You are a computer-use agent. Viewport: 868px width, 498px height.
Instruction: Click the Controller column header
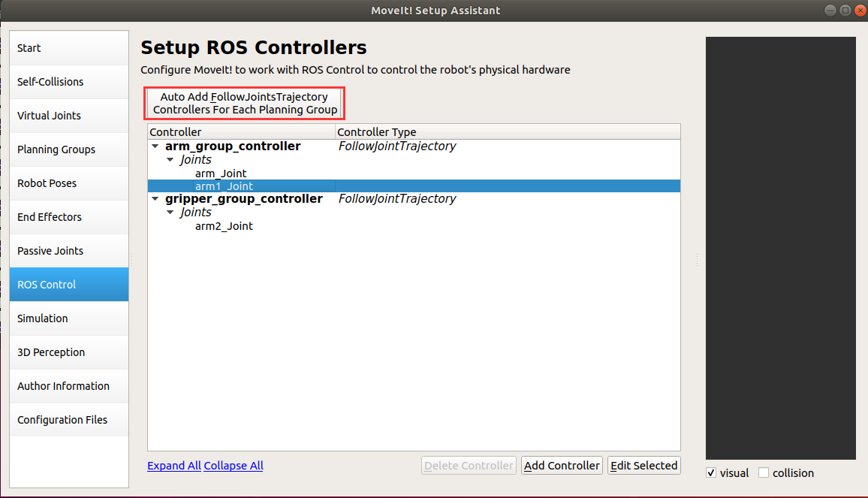[x=241, y=132]
